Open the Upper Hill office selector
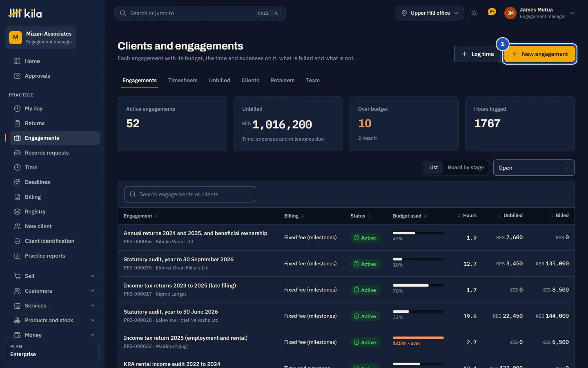The height and width of the screenshot is (368, 588). tap(430, 13)
